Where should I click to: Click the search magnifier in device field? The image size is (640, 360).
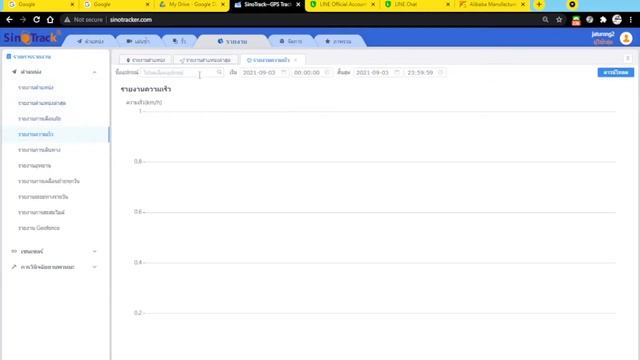(x=219, y=72)
